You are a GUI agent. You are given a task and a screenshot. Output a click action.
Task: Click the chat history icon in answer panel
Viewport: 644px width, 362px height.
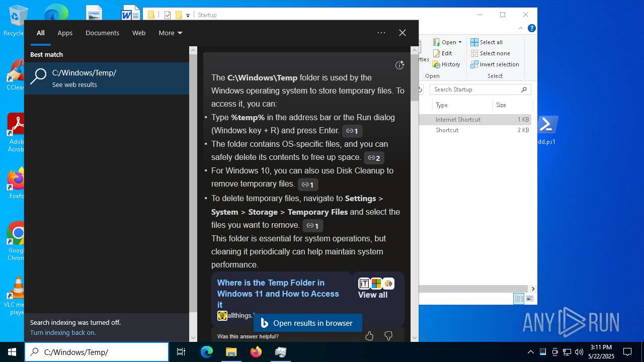(400, 65)
